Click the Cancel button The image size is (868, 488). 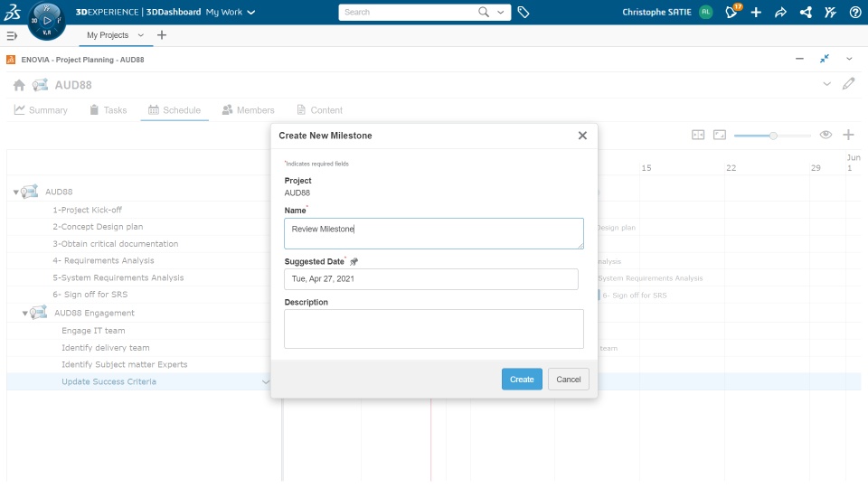(x=569, y=380)
